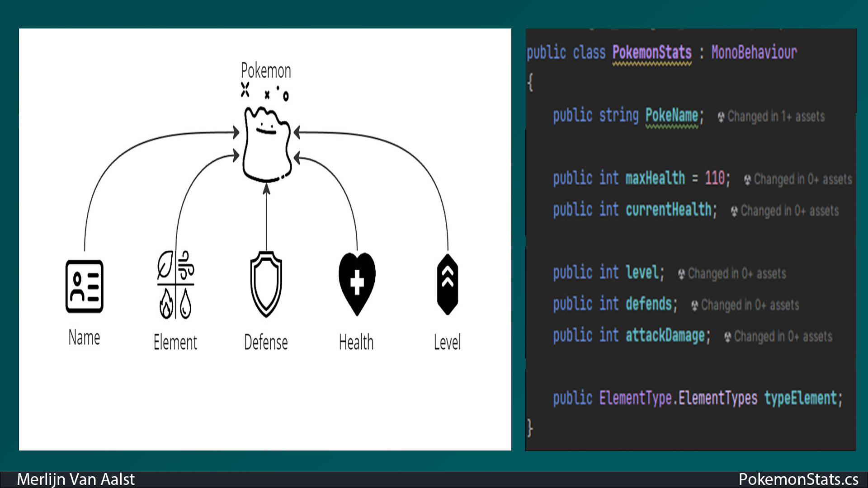The image size is (868, 488).
Task: Click the attackDamage field name
Action: (x=665, y=336)
